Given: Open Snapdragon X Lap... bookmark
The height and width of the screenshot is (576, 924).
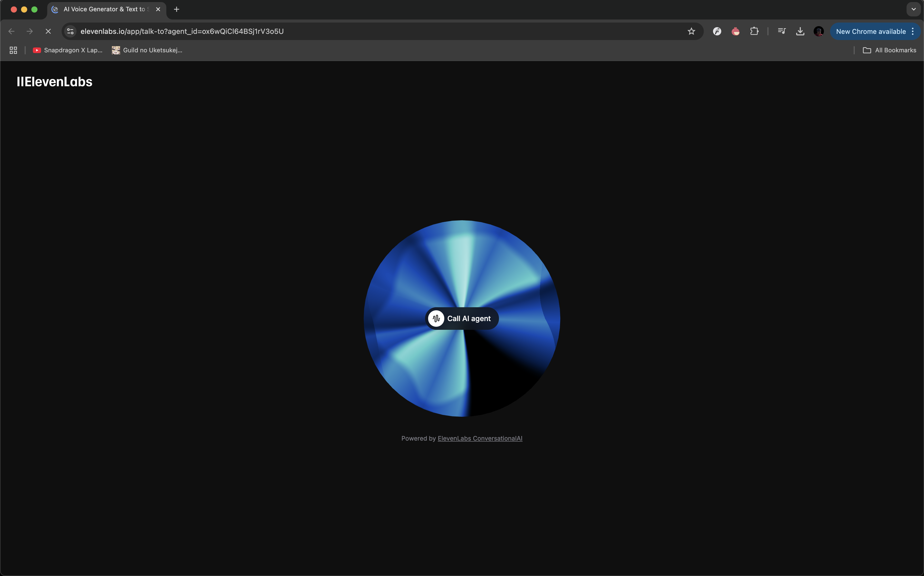Looking at the screenshot, I should [68, 50].
